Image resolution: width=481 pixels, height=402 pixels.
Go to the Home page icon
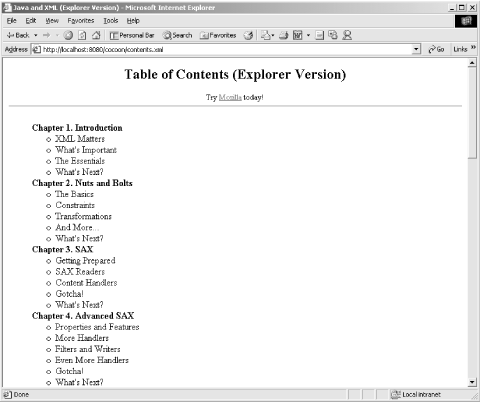(96, 35)
